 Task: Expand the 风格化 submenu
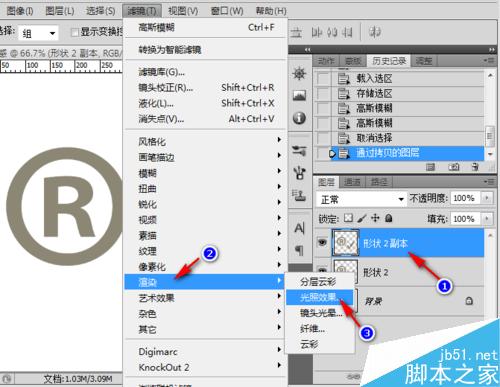point(205,141)
